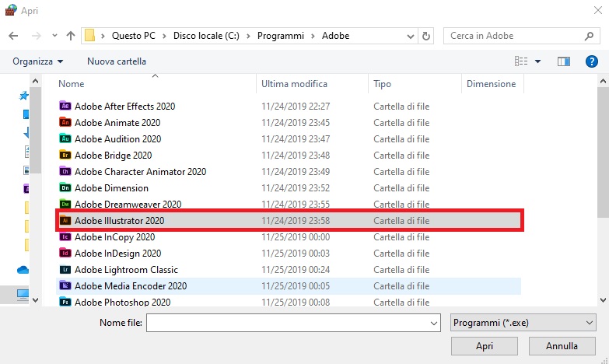Viewport: 609px width, 364px height.
Task: Navigate to Disco locale (C:) breadcrumb
Action: (206, 36)
